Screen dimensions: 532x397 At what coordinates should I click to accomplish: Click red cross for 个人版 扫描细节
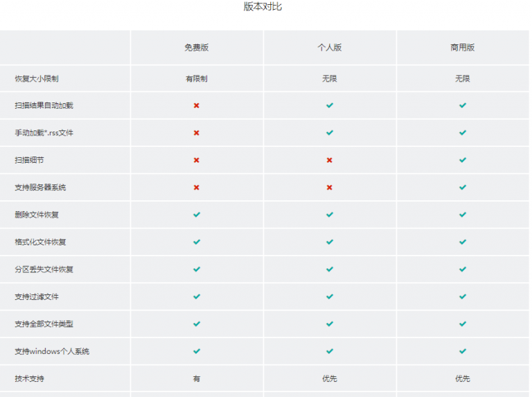[x=330, y=160]
